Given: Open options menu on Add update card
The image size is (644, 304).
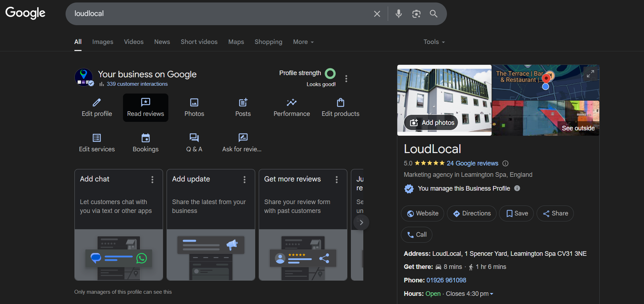Looking at the screenshot, I should point(245,180).
